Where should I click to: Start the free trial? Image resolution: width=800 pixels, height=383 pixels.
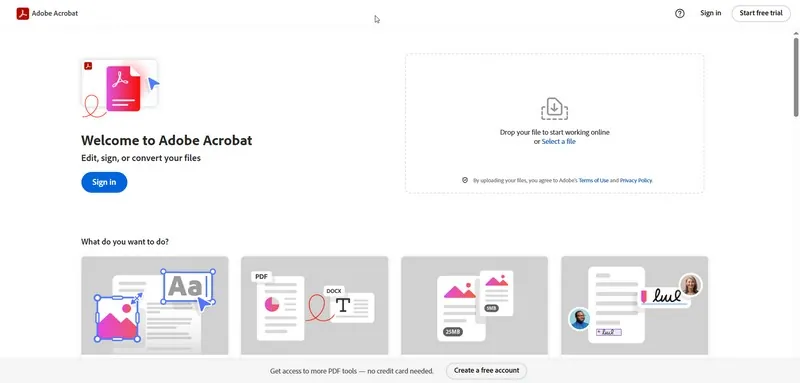click(x=761, y=13)
